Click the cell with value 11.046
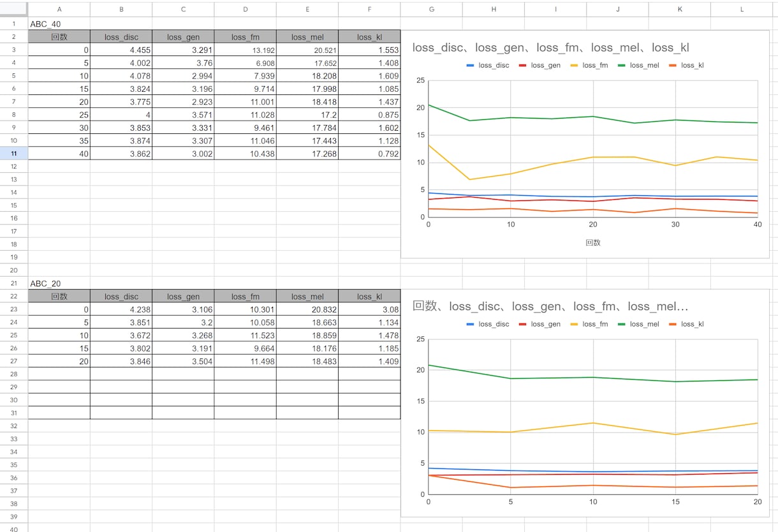This screenshot has width=778, height=532. (x=245, y=140)
